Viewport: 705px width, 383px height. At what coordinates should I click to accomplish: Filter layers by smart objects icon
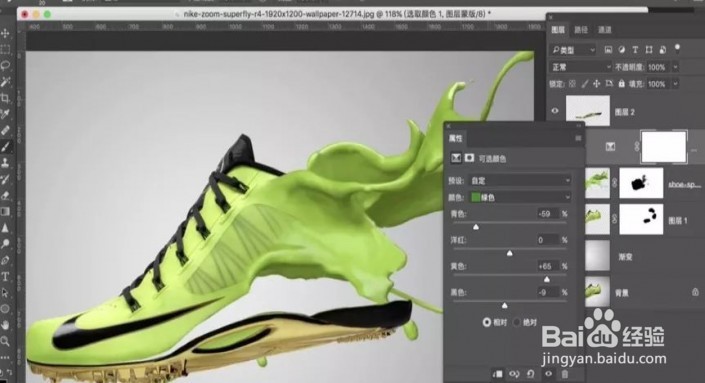coord(663,50)
